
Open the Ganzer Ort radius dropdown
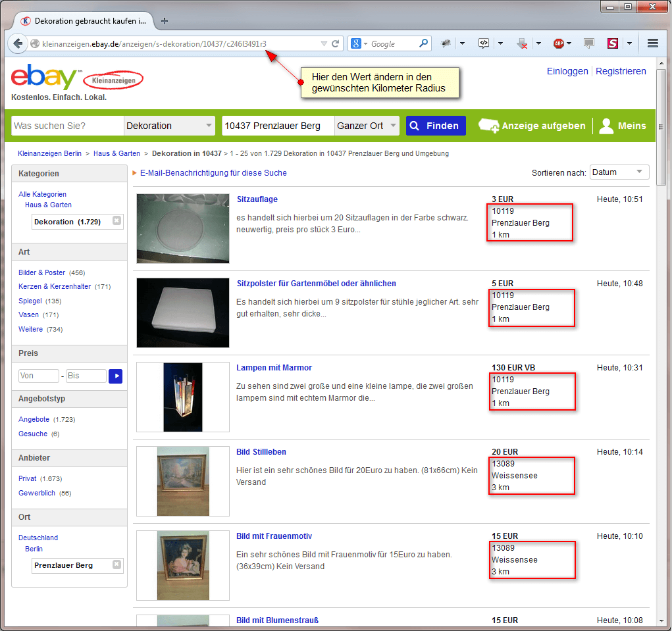(367, 126)
